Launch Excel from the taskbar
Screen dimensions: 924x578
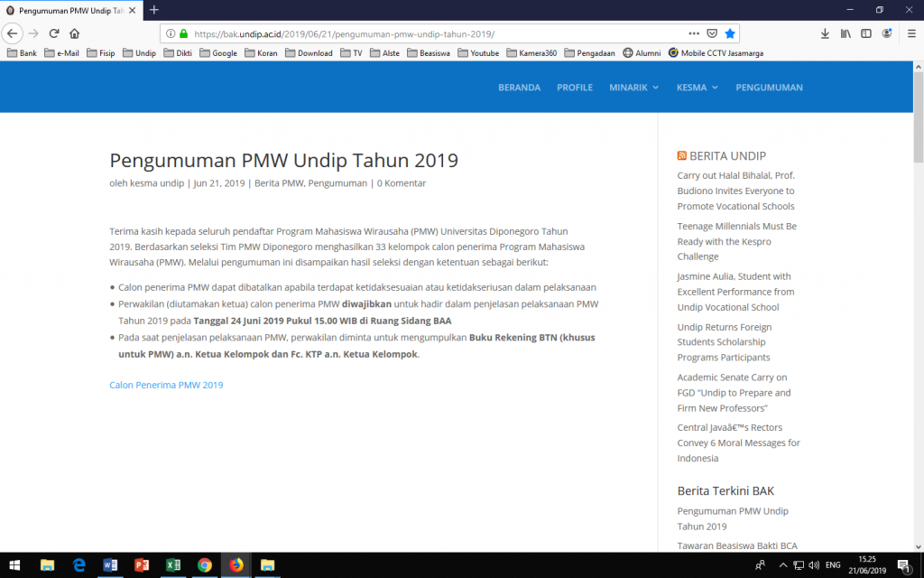coord(172,565)
